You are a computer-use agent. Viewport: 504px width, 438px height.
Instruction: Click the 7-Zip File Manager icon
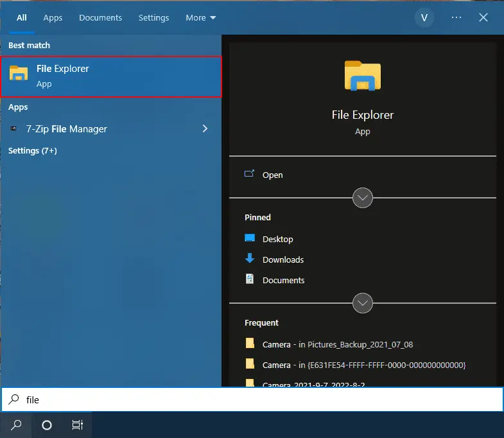(x=13, y=128)
